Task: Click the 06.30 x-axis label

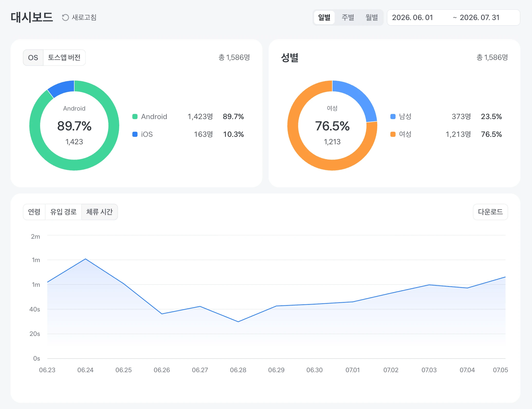Action: pyautogui.click(x=315, y=370)
